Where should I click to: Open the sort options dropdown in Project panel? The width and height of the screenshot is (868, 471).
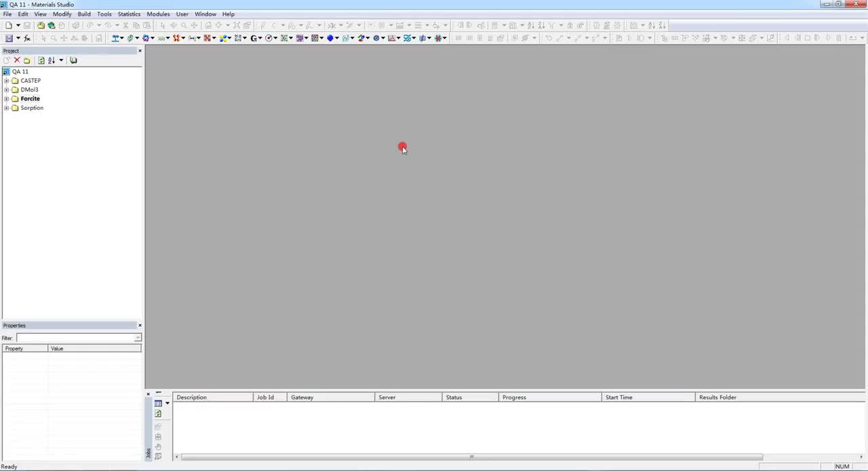tap(61, 60)
